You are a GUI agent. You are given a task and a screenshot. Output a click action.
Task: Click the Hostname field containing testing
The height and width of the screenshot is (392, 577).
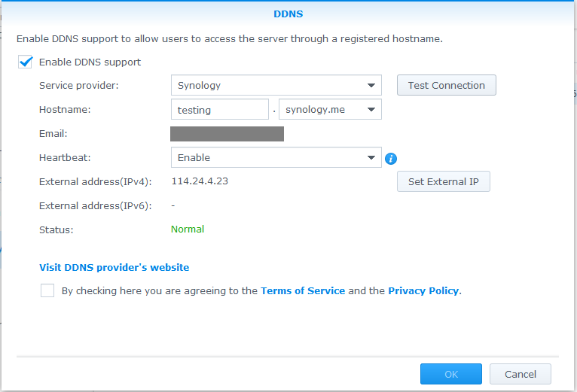point(220,110)
